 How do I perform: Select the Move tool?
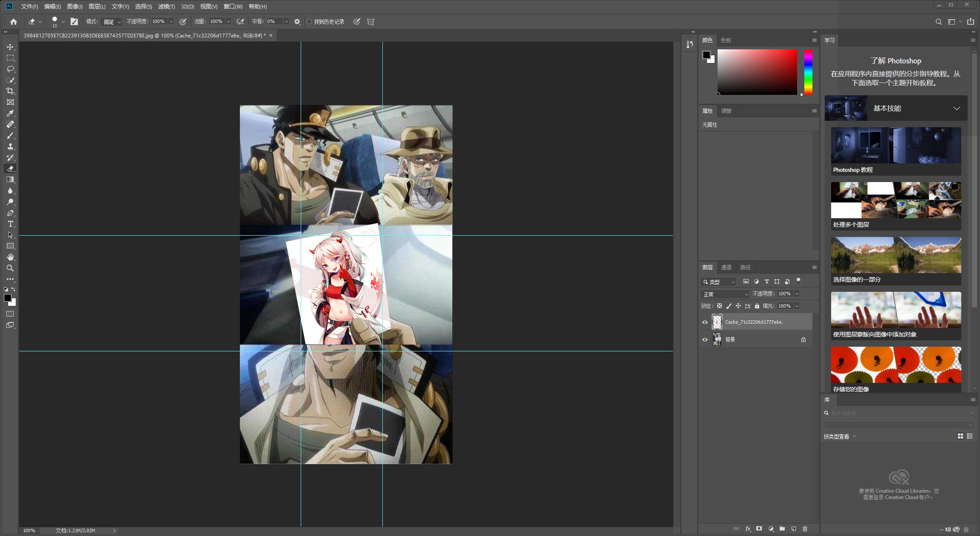coord(10,47)
